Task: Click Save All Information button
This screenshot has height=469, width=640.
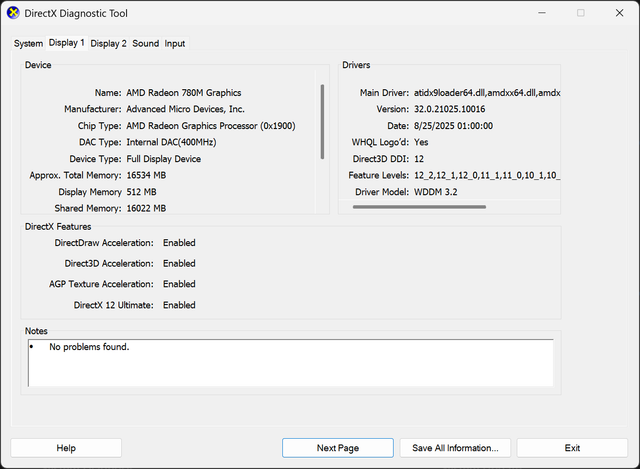Action: point(455,448)
